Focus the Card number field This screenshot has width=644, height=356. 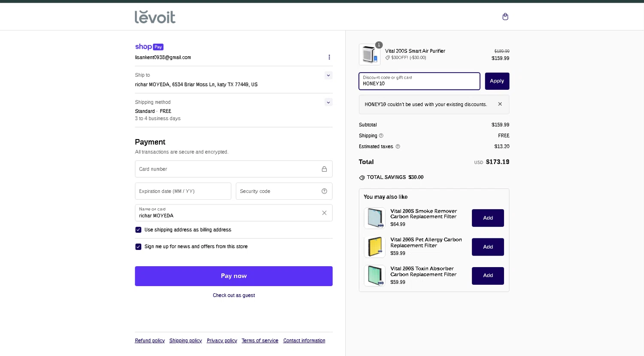point(234,169)
